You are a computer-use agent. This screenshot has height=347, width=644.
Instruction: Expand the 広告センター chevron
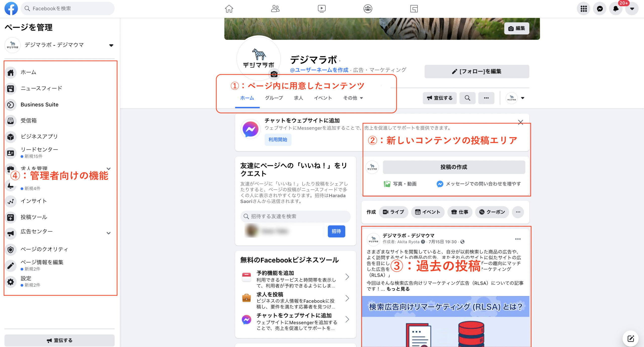pos(108,233)
